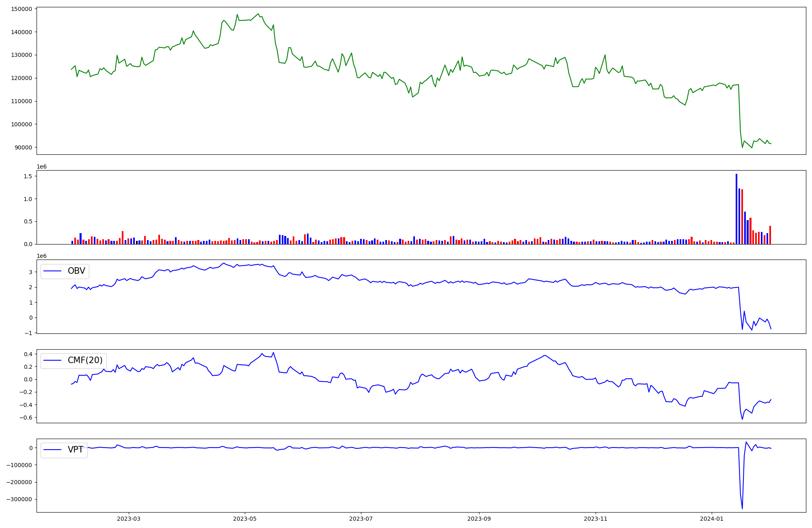
Task: Click the 2023-07 x-axis date label
Action: [361, 518]
